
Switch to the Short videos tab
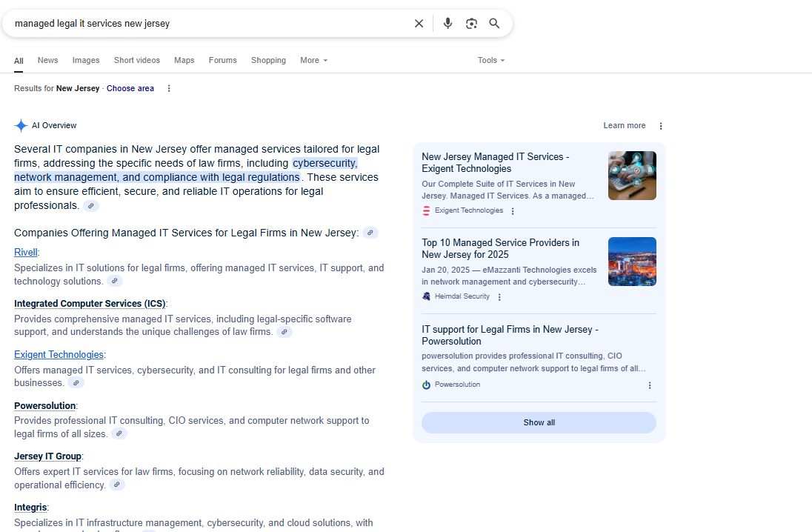click(x=137, y=60)
